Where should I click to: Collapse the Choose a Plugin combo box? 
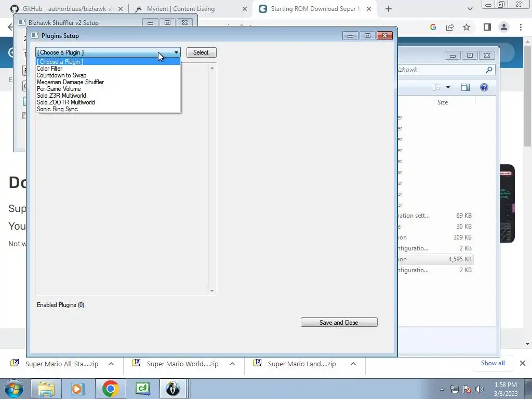[176, 52]
